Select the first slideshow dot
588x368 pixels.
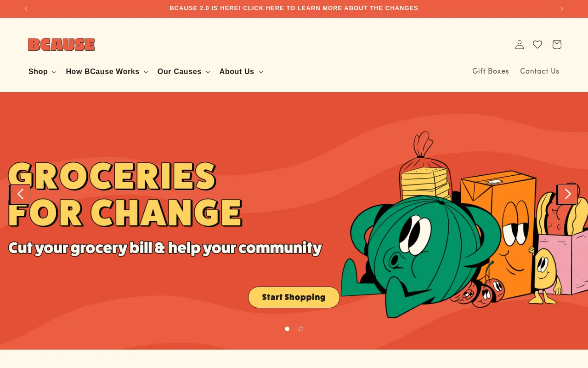(287, 329)
